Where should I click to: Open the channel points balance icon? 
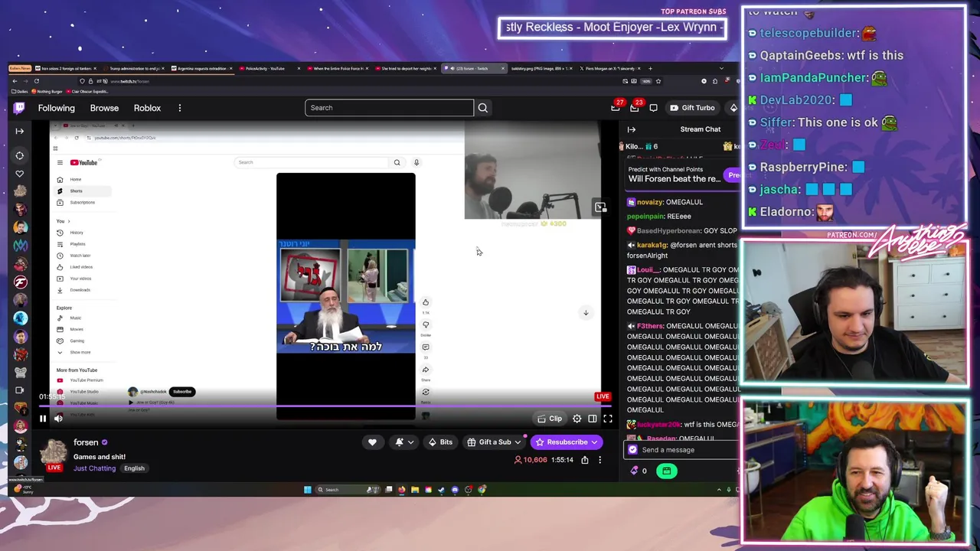tap(635, 471)
